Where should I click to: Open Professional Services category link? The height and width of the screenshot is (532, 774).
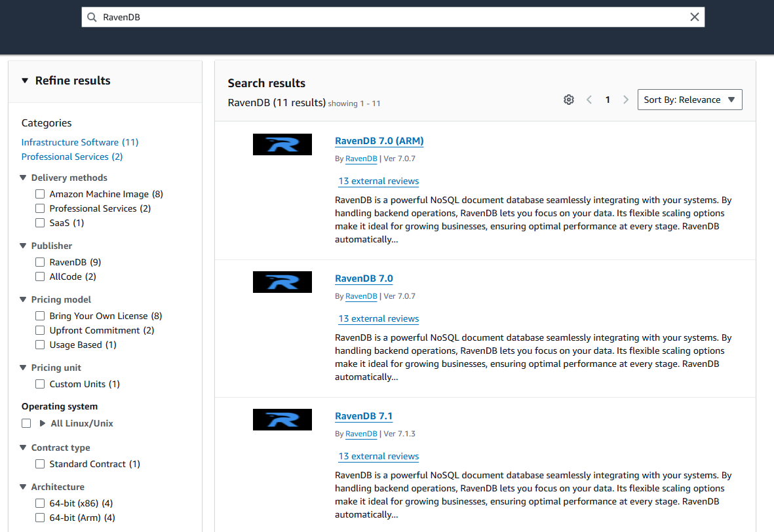[72, 157]
